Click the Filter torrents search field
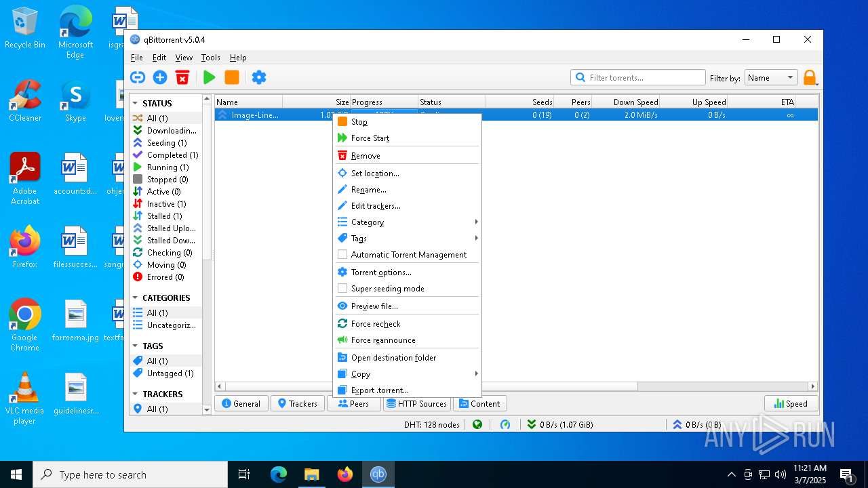Screen dimensions: 868x488 (x=638, y=78)
